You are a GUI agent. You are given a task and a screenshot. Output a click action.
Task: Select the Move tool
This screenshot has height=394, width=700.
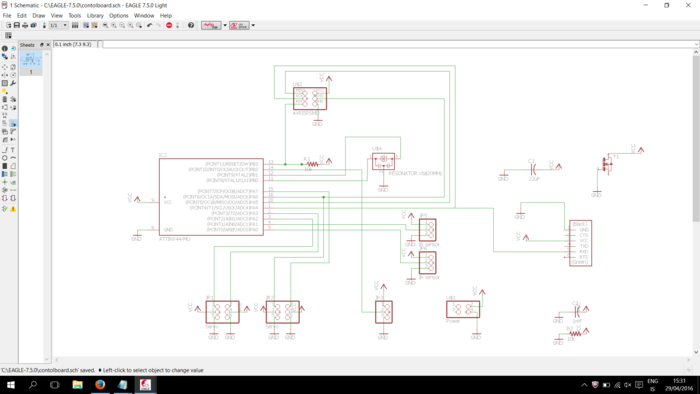[4, 67]
